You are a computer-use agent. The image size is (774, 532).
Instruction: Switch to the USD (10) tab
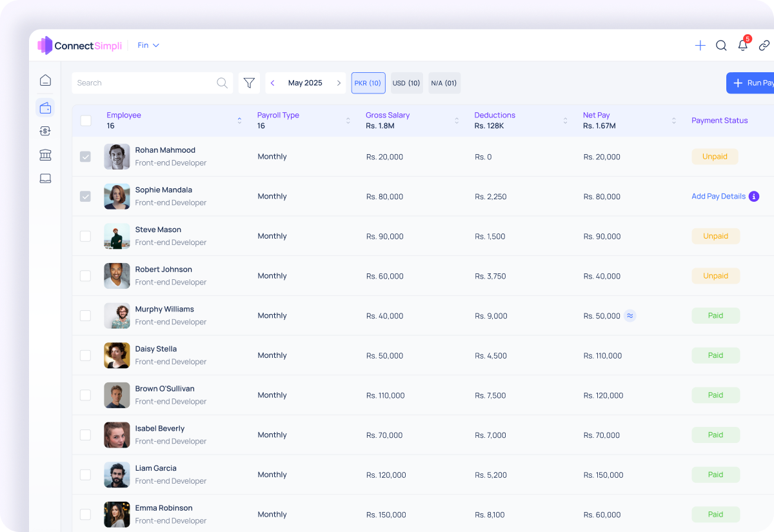point(406,83)
